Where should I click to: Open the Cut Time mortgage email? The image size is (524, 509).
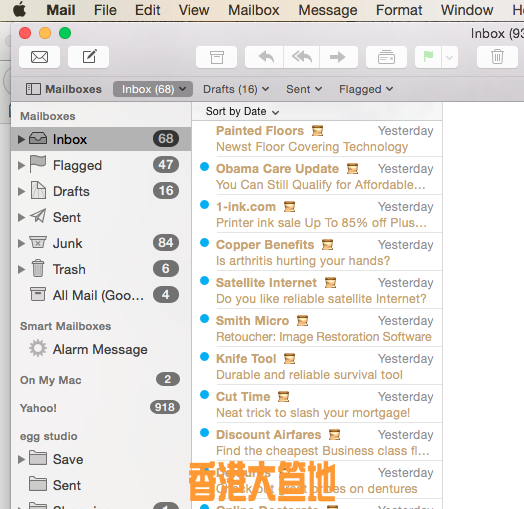(317, 404)
